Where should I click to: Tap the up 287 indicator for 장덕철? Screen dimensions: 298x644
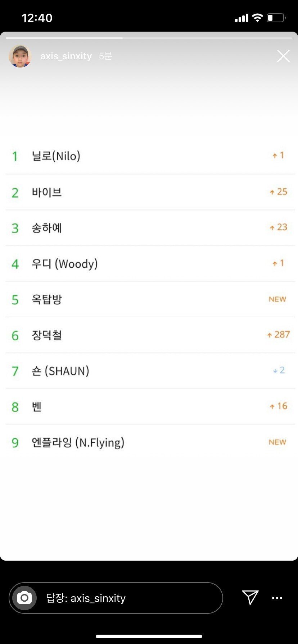click(x=278, y=335)
